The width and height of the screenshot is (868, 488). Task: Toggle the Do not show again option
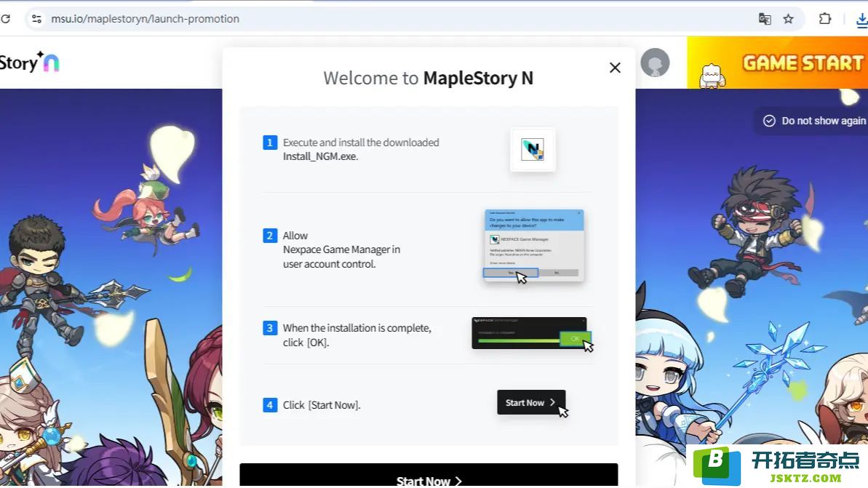coord(813,121)
